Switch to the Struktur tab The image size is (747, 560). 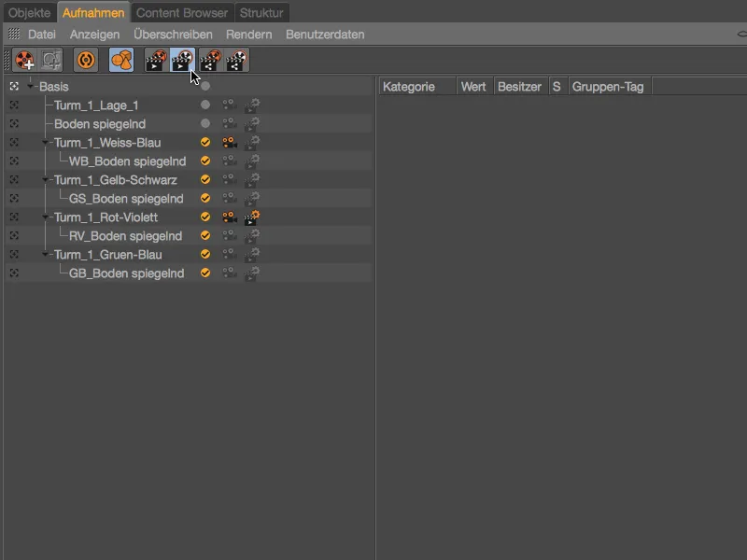(261, 13)
